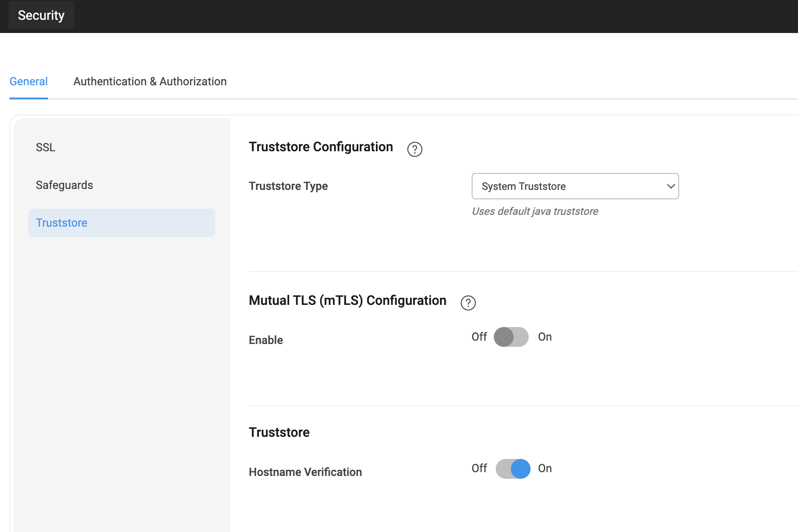
Task: Click the Truststore Configuration heading
Action: coord(321,147)
